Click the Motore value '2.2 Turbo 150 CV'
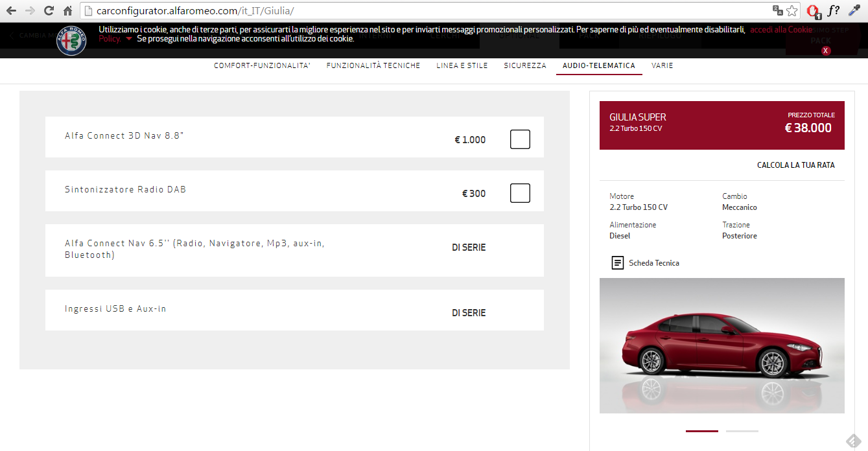Viewport: 868px width, 451px height. tap(639, 207)
